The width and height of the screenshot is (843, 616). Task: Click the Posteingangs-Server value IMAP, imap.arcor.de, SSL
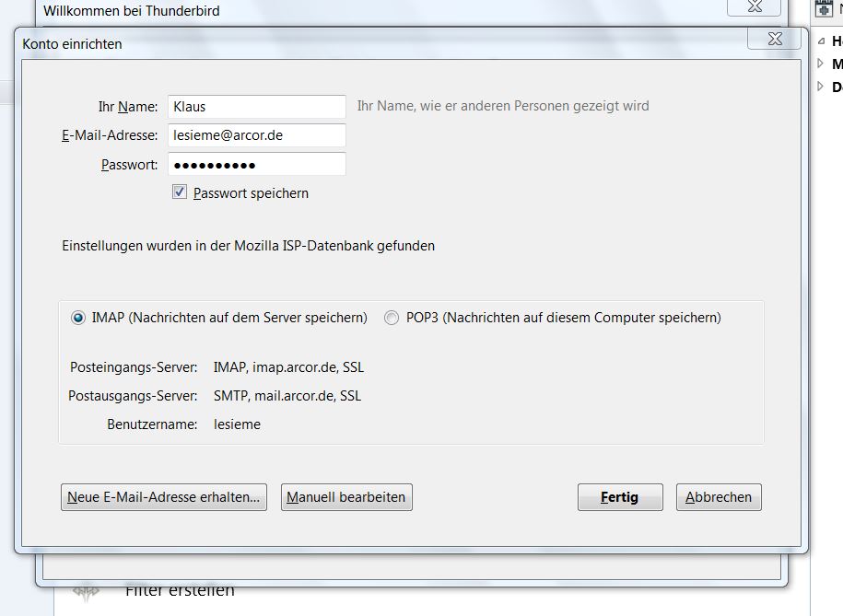point(288,367)
